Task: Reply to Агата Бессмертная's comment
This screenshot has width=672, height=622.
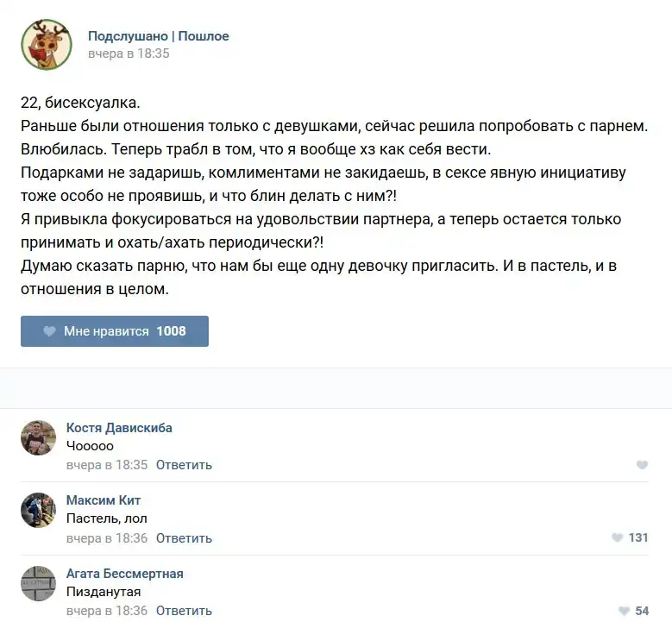Action: 184,611
